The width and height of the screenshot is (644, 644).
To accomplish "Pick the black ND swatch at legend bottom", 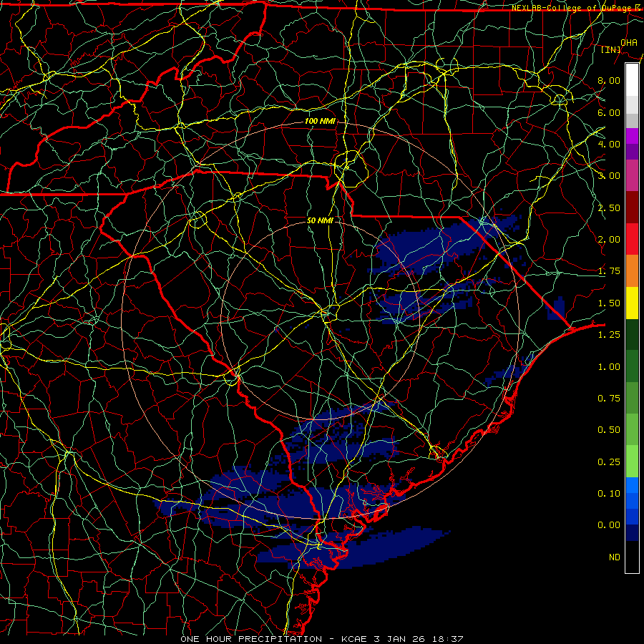I will 632,557.
